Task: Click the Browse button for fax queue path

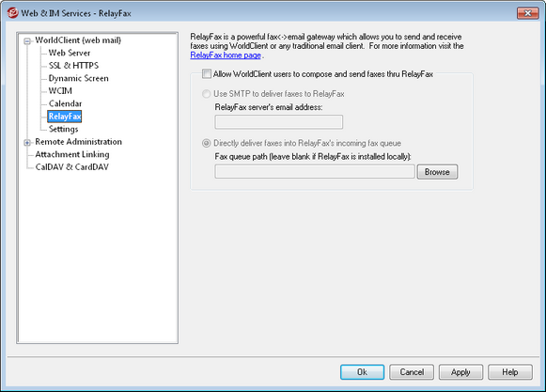Action: [x=437, y=172]
